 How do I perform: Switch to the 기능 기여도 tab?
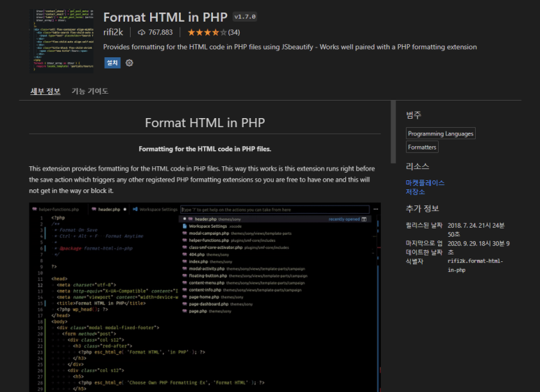[90, 92]
